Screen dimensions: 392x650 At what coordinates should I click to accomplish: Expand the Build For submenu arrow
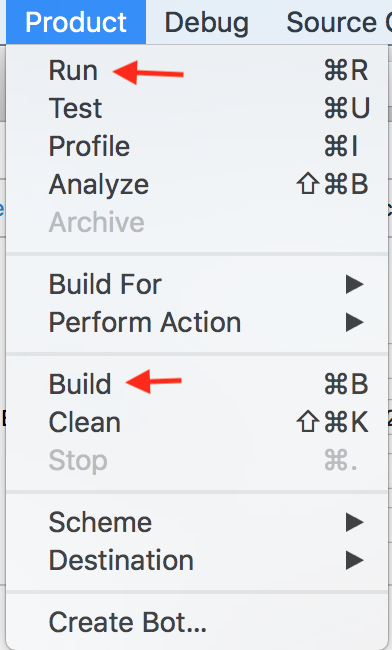(x=355, y=284)
